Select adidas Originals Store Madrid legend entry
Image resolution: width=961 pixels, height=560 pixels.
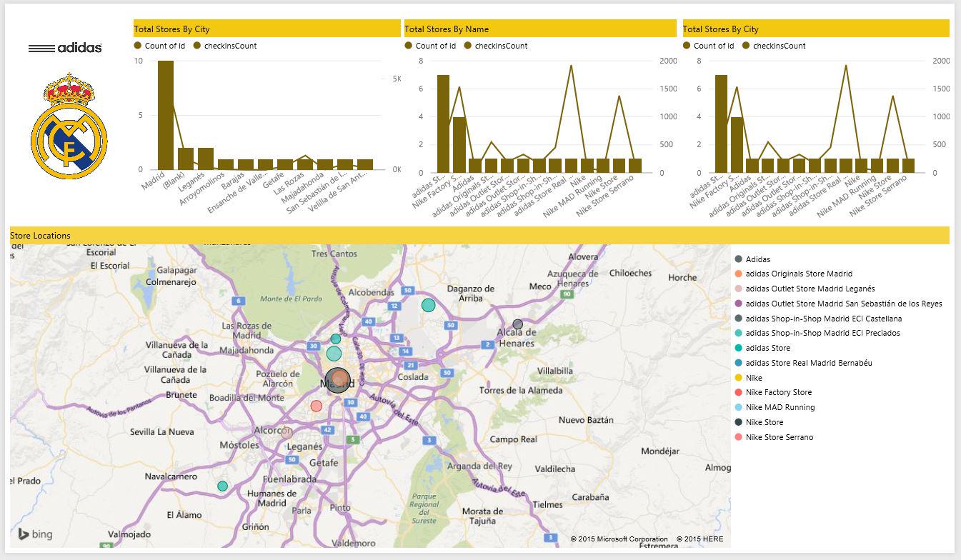coord(794,274)
